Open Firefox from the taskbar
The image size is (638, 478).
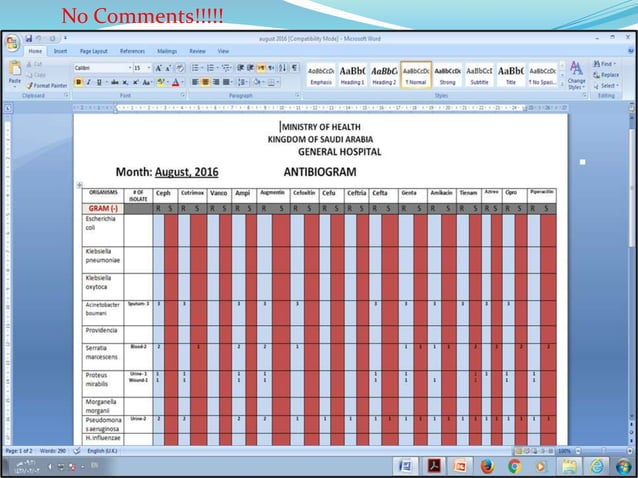coord(487,466)
